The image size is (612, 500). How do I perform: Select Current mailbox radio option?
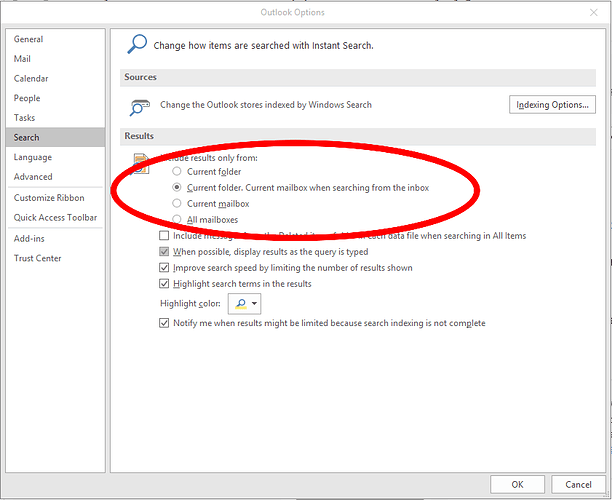(177, 203)
